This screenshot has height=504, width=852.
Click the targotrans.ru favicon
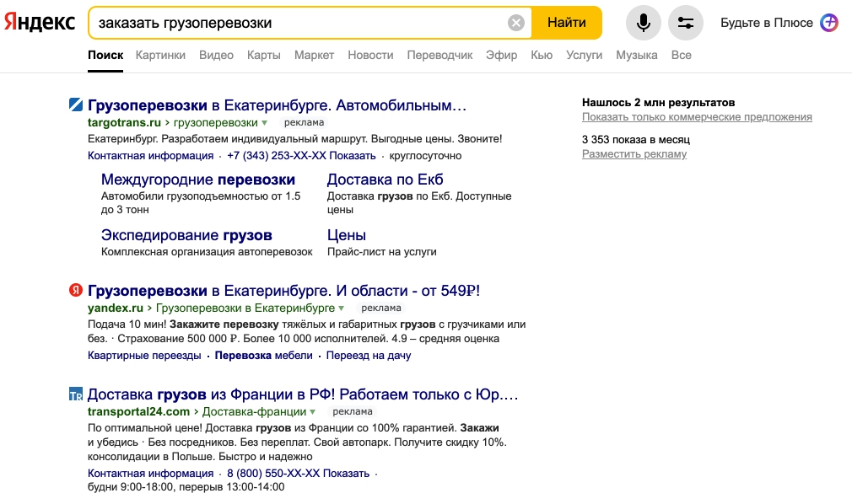(76, 105)
